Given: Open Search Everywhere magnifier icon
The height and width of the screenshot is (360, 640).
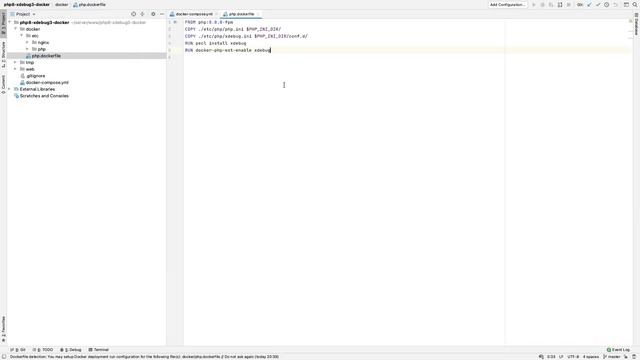Looking at the screenshot, I should (x=635, y=4).
